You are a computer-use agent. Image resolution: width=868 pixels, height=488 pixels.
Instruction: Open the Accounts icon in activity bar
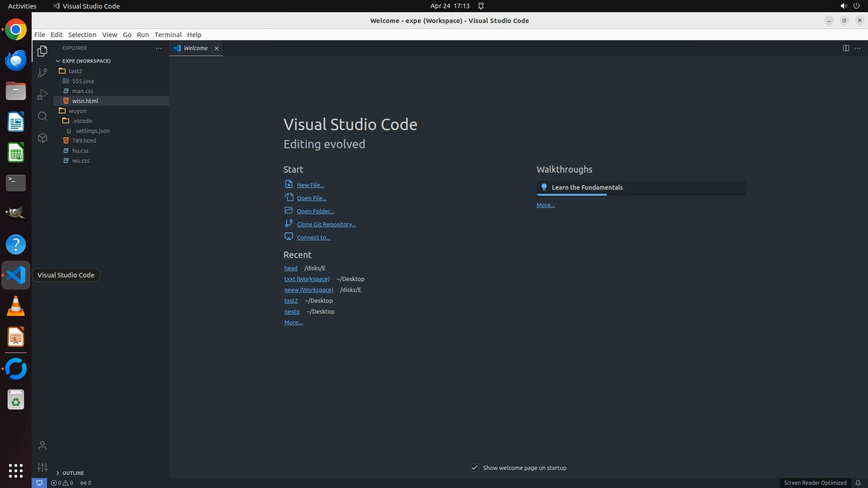pos(42,446)
